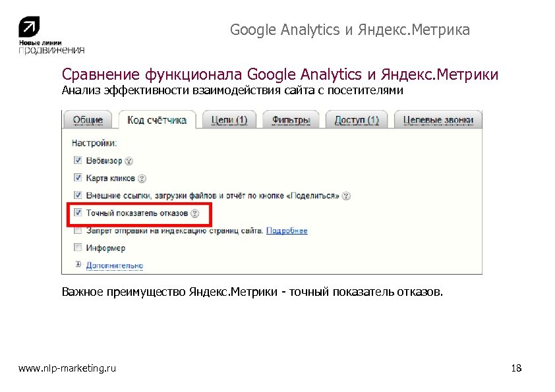Click help icon next to Вебвизор
555x392 pixels.
(x=129, y=161)
